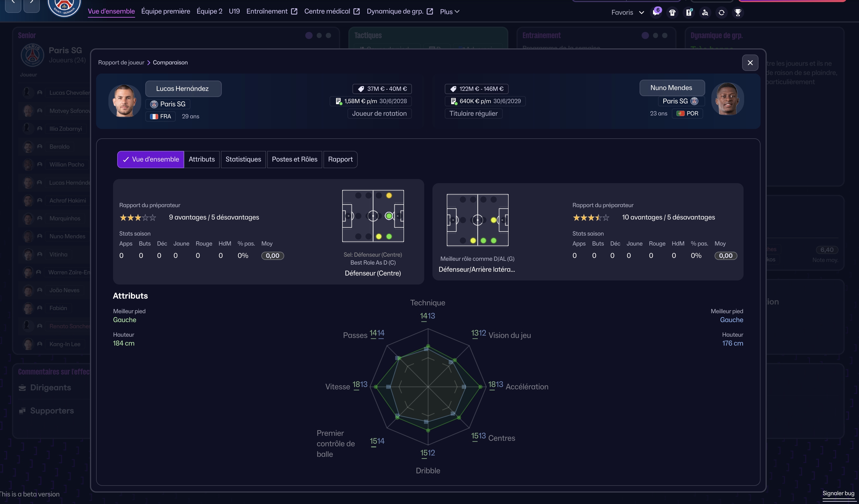Image resolution: width=859 pixels, height=504 pixels.
Task: Close the comparison dialog
Action: [750, 63]
